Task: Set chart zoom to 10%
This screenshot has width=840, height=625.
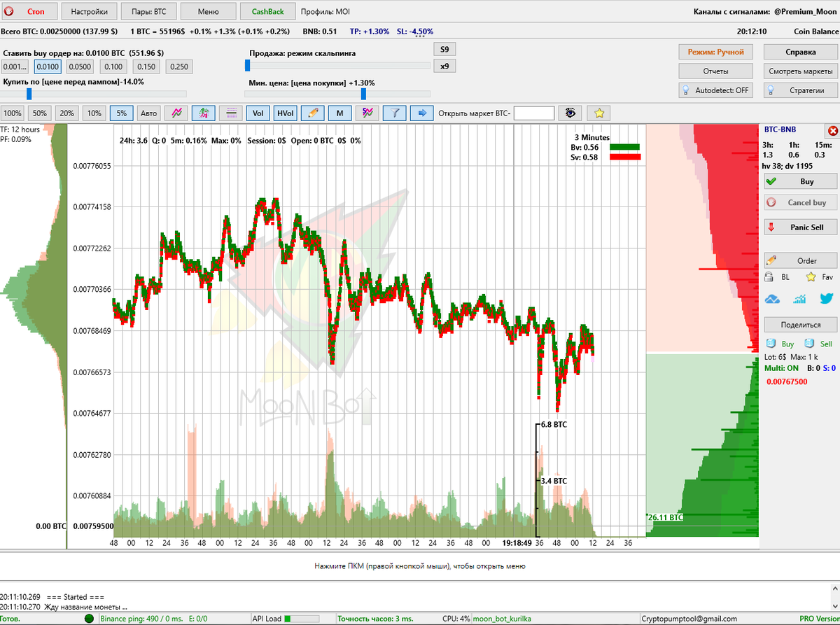Action: (x=94, y=113)
